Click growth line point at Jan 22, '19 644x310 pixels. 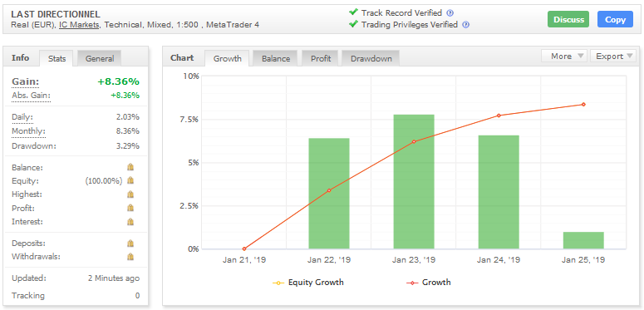329,190
